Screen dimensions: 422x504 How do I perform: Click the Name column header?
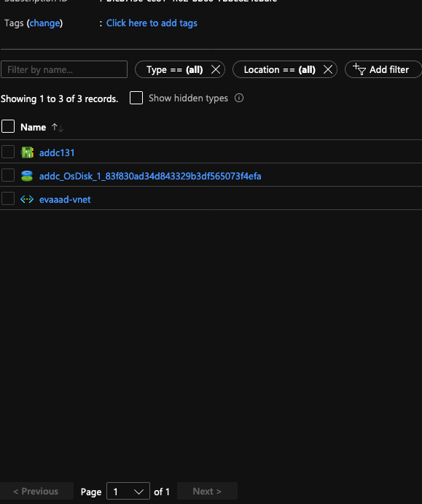point(33,128)
